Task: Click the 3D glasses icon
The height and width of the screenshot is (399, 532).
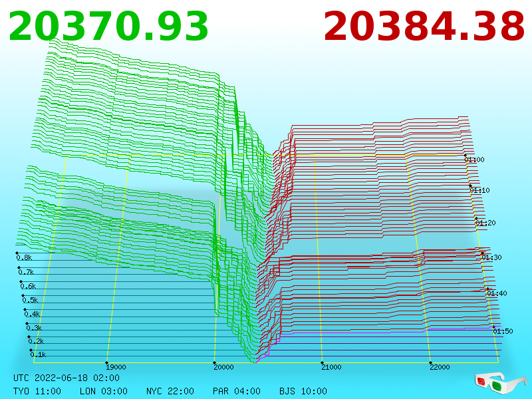Action: click(500, 383)
